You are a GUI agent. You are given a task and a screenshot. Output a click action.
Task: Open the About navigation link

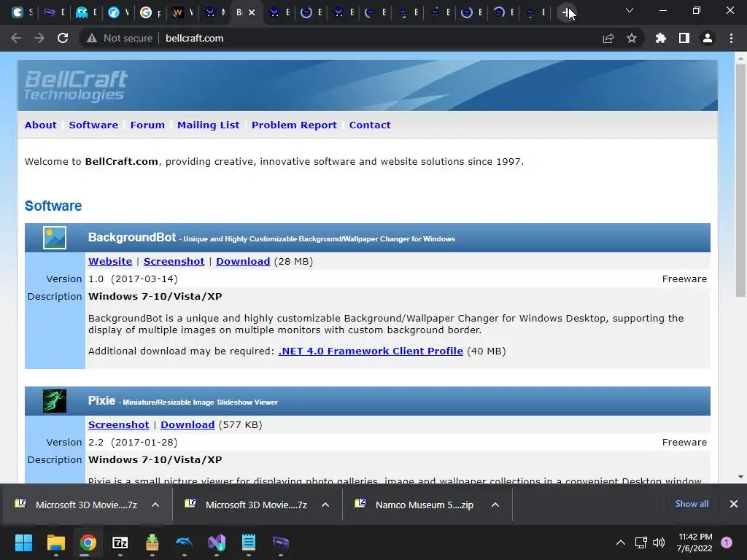tap(41, 125)
